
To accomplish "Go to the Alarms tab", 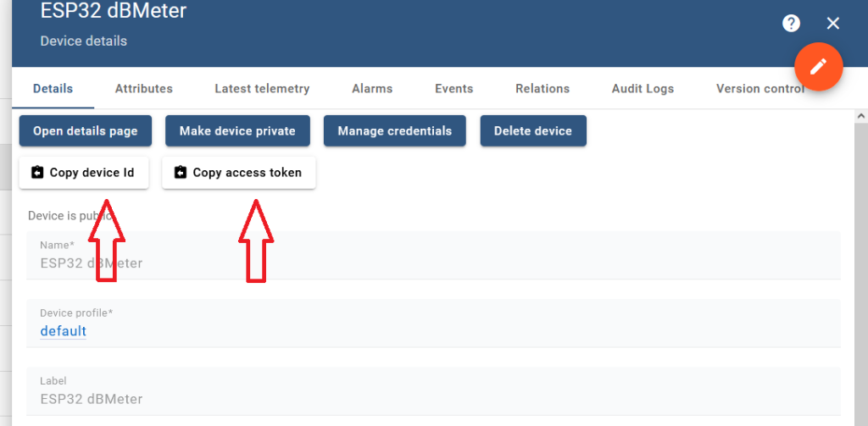I will click(x=372, y=89).
